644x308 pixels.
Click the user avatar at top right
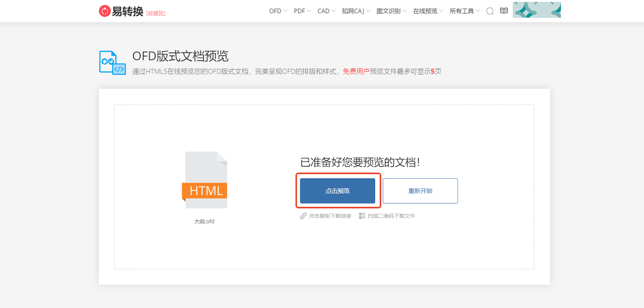click(x=537, y=9)
